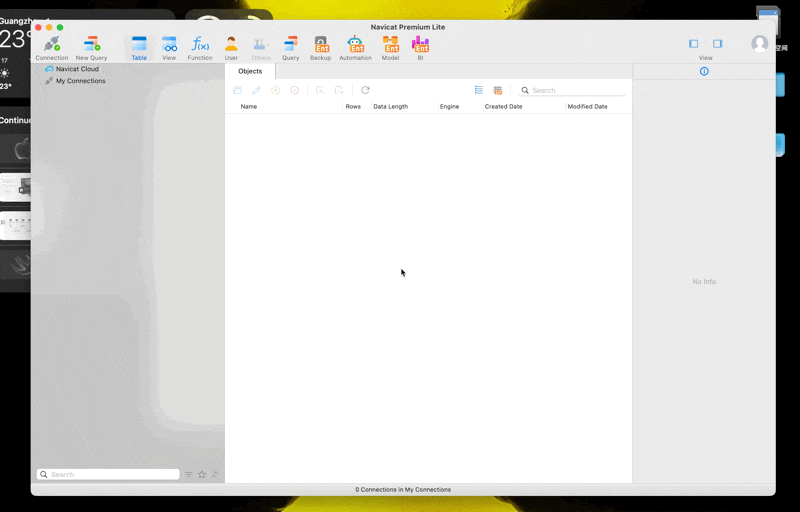The image size is (800, 512).
Task: Switch objects to list view
Action: (479, 90)
